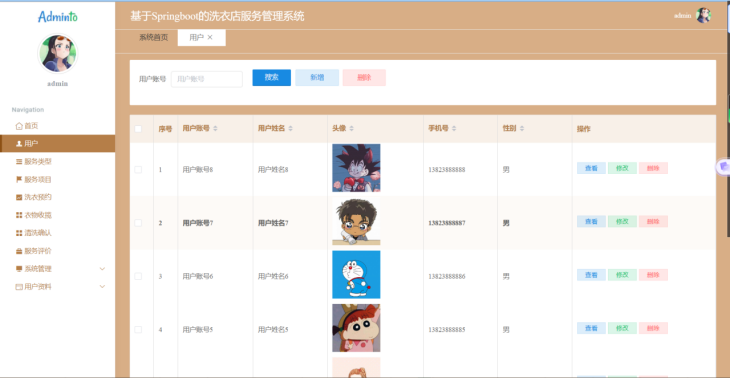Check the row 4 用户账号5 checkbox

click(138, 330)
